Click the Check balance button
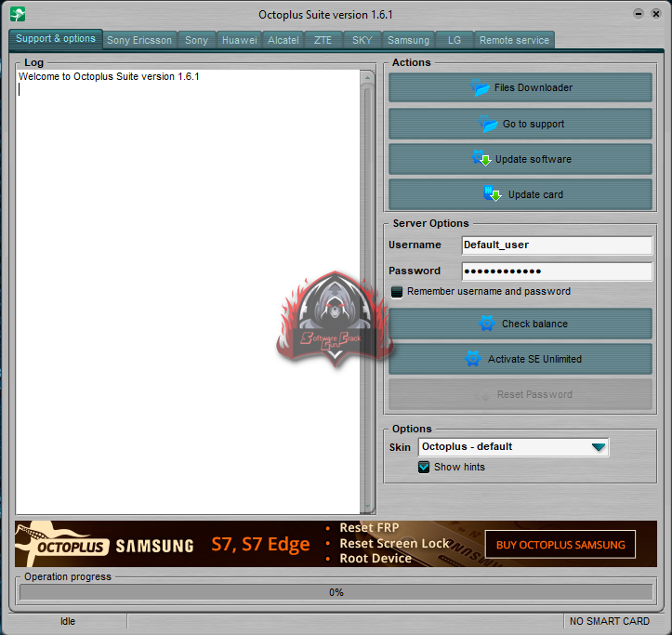 pos(520,324)
